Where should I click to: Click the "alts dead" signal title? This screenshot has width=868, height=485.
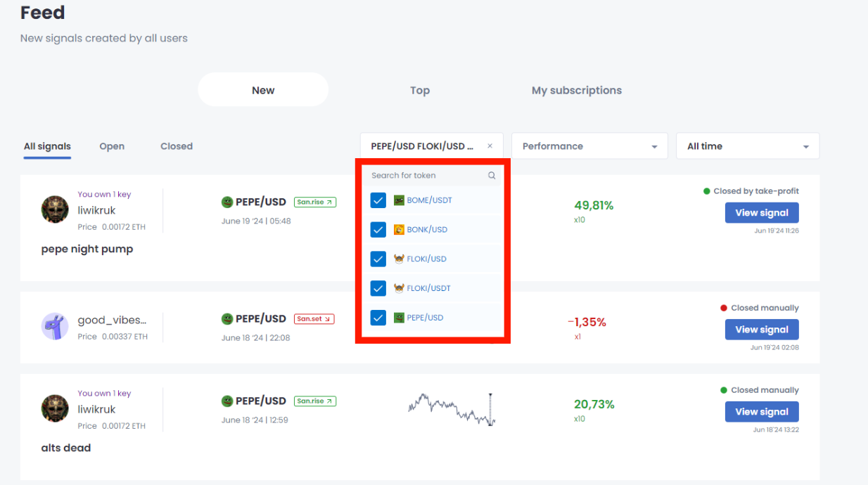tap(66, 448)
